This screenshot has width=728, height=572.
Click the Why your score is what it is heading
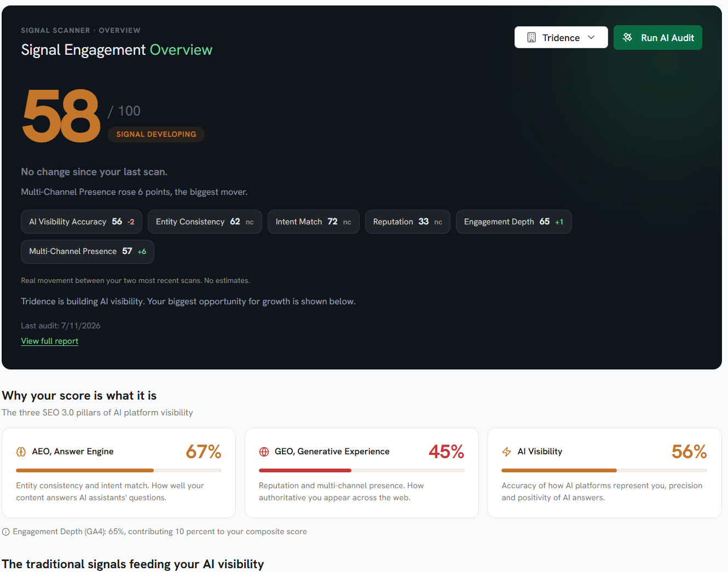click(79, 396)
